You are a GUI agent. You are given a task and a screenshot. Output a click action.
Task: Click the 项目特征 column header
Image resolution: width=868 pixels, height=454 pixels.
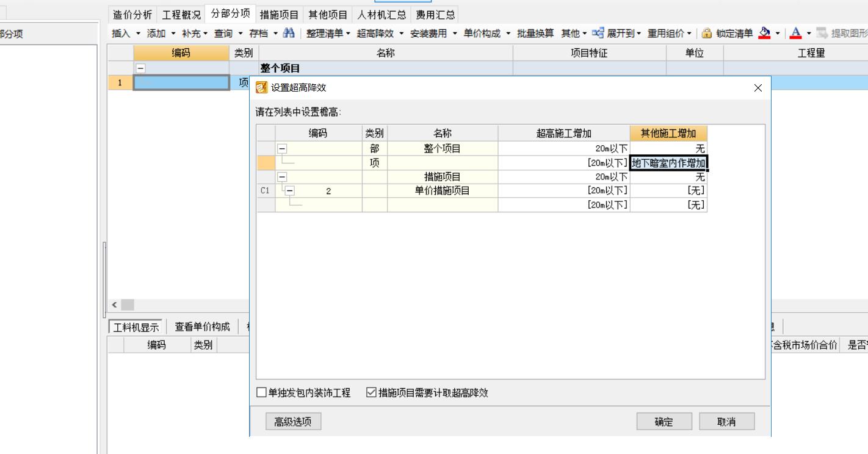click(x=589, y=53)
